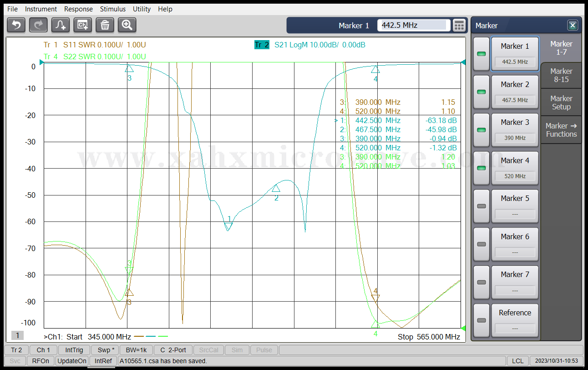588x370 pixels.
Task: Select Tr 4 S22 SWR trace label
Action: pos(95,57)
